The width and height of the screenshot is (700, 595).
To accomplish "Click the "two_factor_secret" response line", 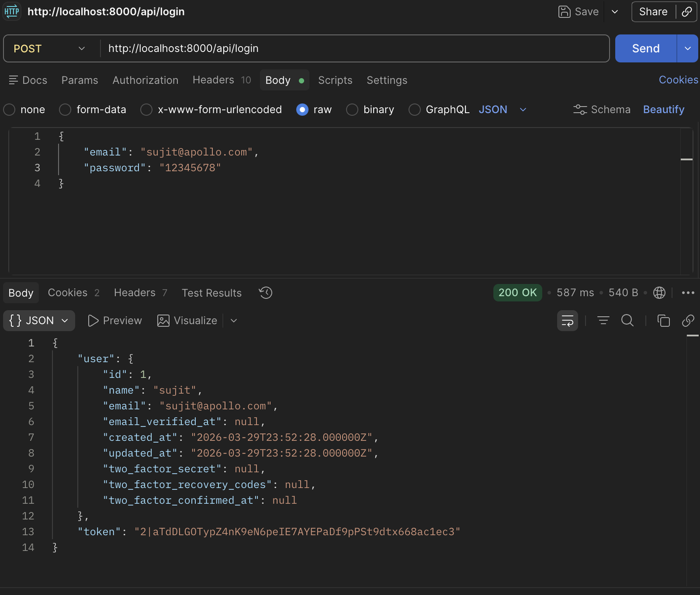I will [184, 469].
